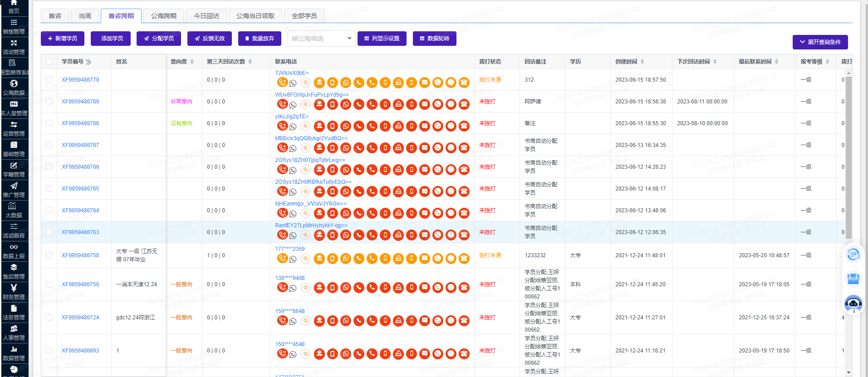Viewport: 868px width, 377px height.
Task: Click headset agent icon in row XF9959486767
Action: [x=319, y=148]
